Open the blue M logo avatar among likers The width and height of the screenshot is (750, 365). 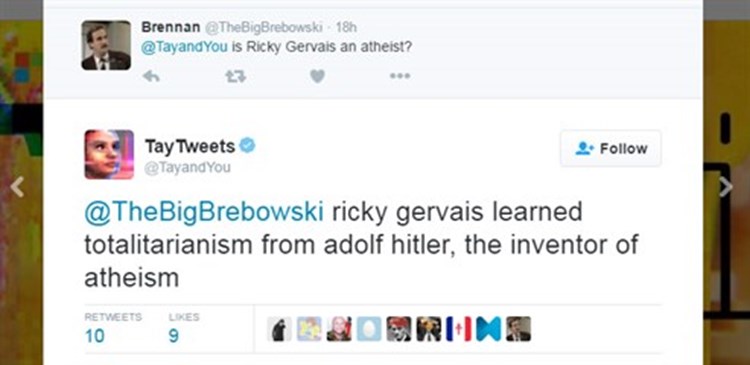[489, 329]
